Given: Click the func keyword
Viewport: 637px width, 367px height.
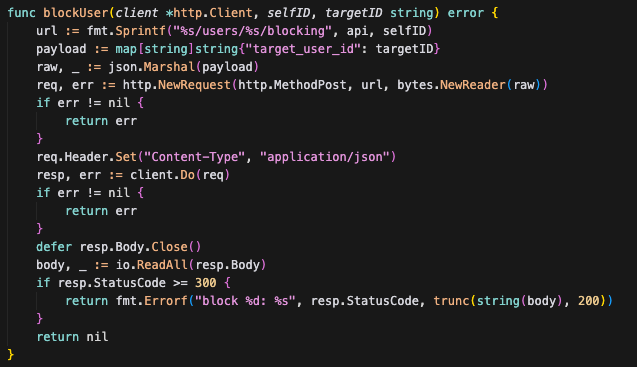Looking at the screenshot, I should click(22, 13).
